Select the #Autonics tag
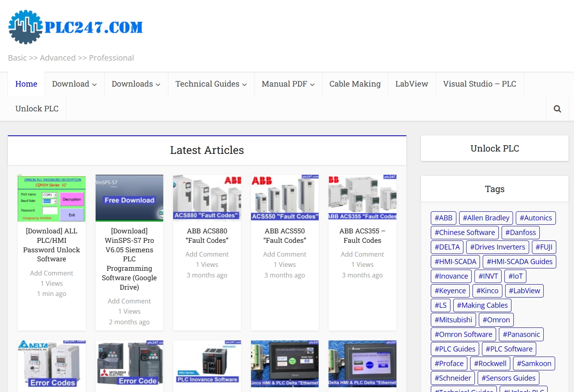The width and height of the screenshot is (574, 392). point(535,218)
